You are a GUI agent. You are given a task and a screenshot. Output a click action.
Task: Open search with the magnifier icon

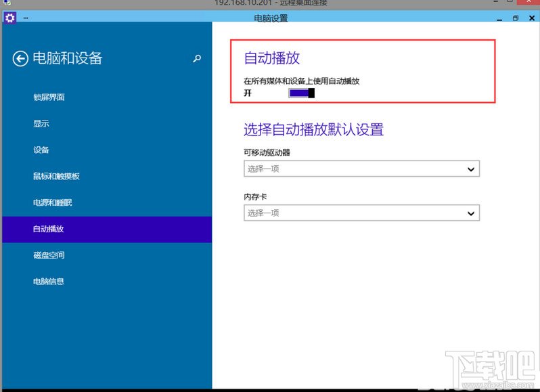pos(197,59)
